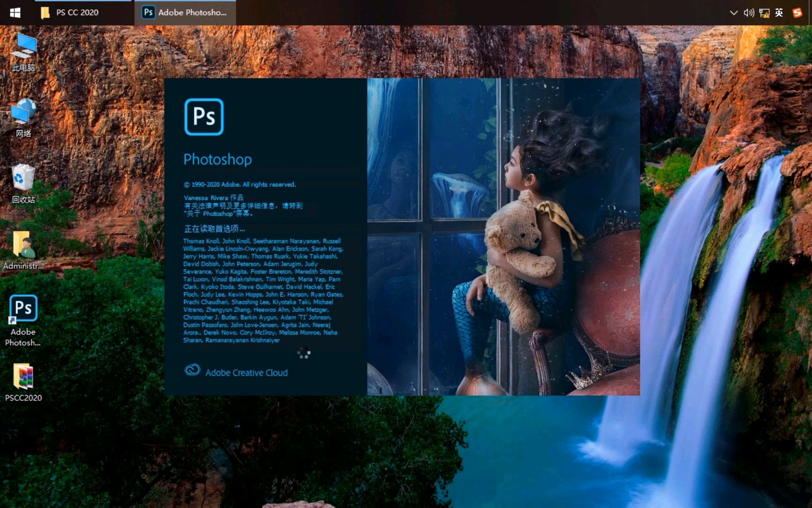Select the 回收站 recycle bin icon
The width and height of the screenshot is (812, 508).
click(x=23, y=184)
